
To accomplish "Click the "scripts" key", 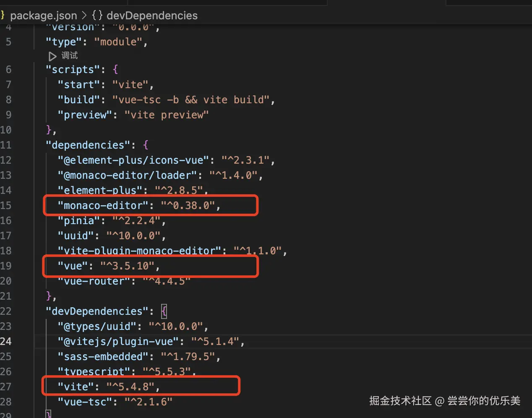I will 73,70.
